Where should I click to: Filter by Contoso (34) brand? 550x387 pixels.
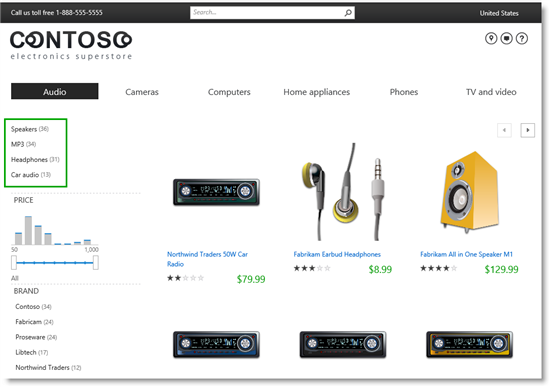(x=33, y=307)
